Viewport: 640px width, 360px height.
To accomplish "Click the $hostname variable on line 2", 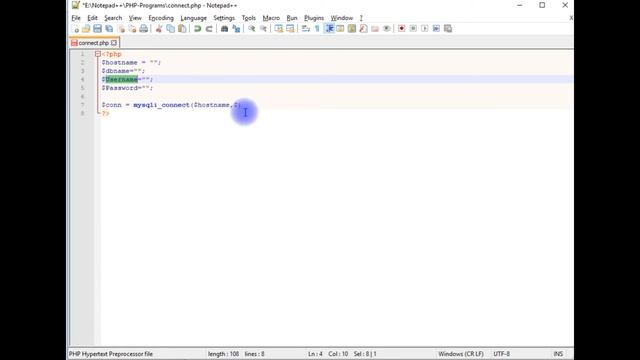I will pos(120,62).
